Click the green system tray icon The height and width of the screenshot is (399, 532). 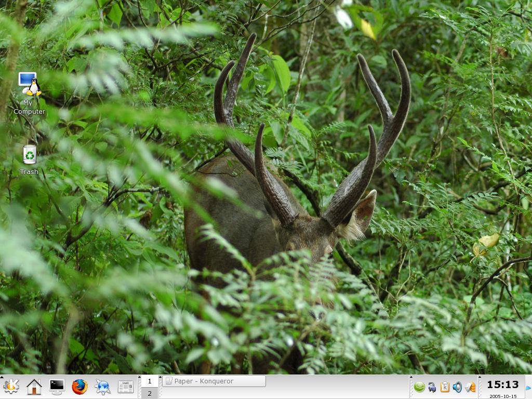[419, 387]
